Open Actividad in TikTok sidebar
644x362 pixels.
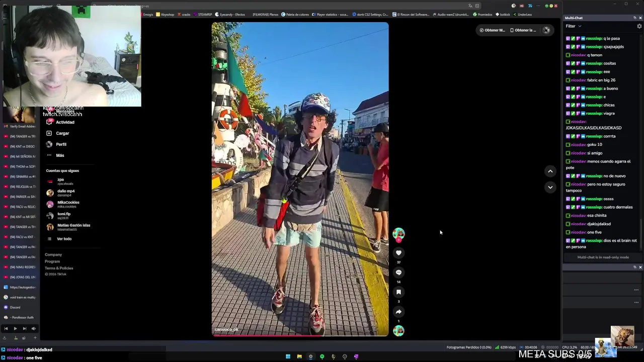click(60, 122)
